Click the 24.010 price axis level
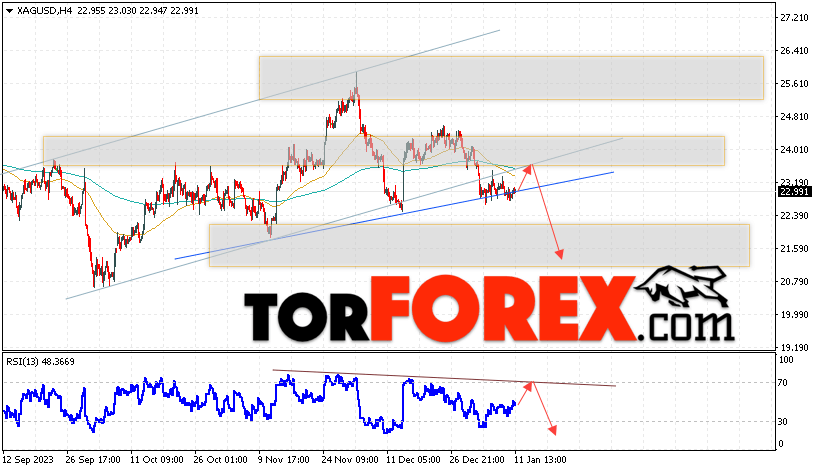The height and width of the screenshot is (471, 816). pos(794,150)
